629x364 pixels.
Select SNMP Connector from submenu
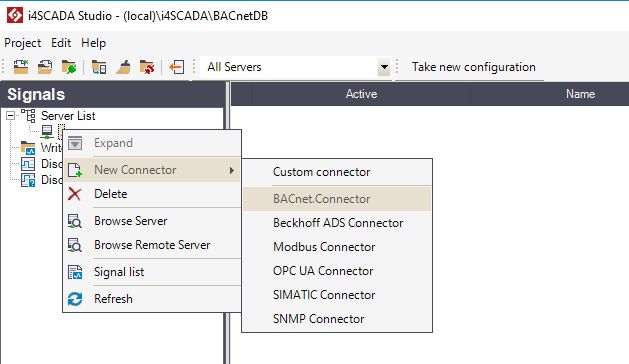tap(337, 319)
